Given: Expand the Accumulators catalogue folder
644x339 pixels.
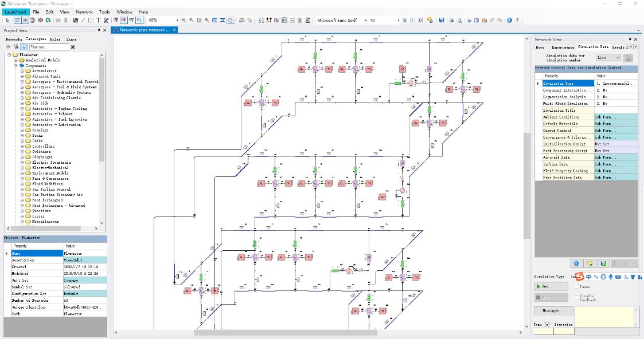Looking at the screenshot, I should (x=22, y=71).
